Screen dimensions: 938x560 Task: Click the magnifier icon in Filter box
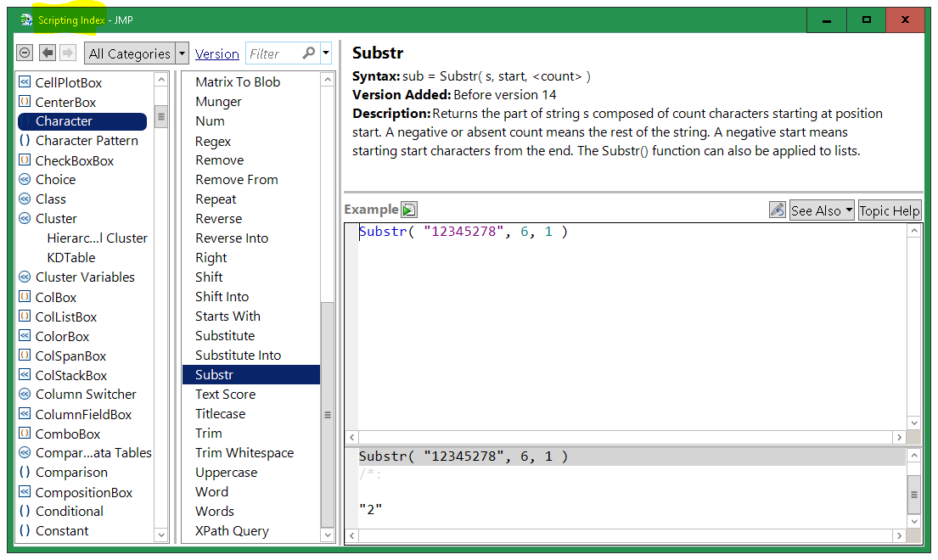[x=309, y=53]
